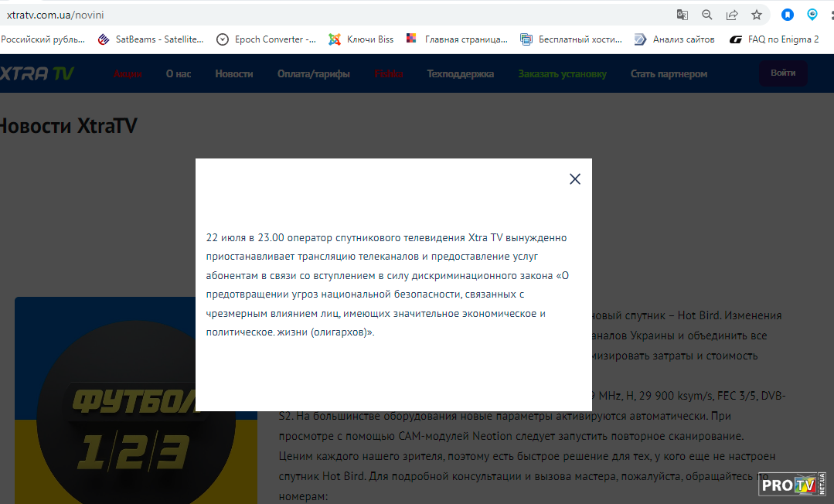Open the Epoch Converter bookmark
This screenshot has width=834, height=504.
tap(267, 39)
